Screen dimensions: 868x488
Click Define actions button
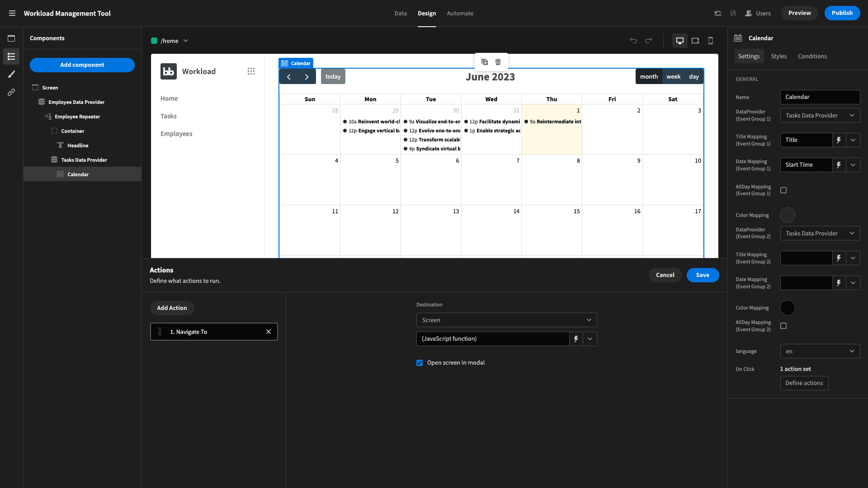pyautogui.click(x=804, y=383)
